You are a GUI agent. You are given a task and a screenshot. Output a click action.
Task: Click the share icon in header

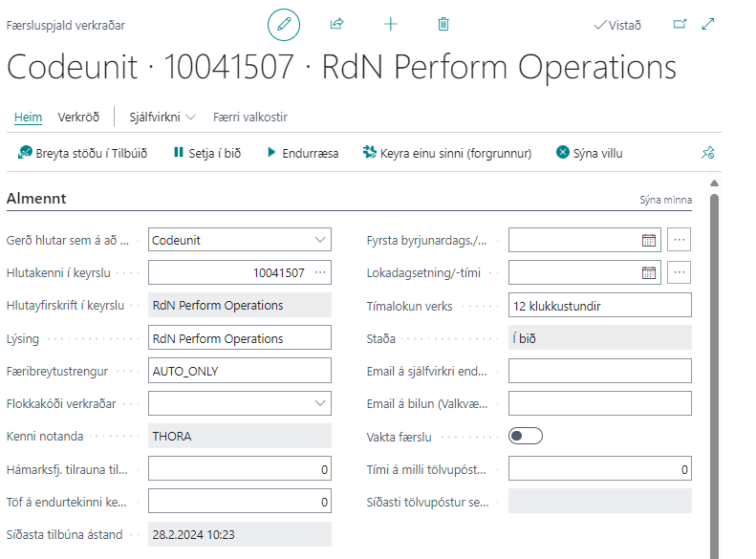[x=336, y=25]
